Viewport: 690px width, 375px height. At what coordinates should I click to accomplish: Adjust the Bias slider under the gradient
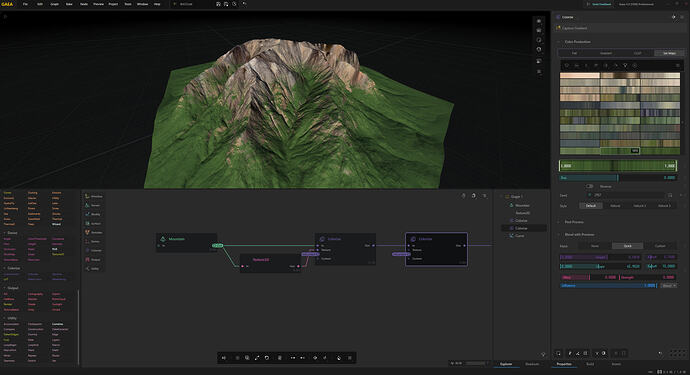click(x=617, y=178)
